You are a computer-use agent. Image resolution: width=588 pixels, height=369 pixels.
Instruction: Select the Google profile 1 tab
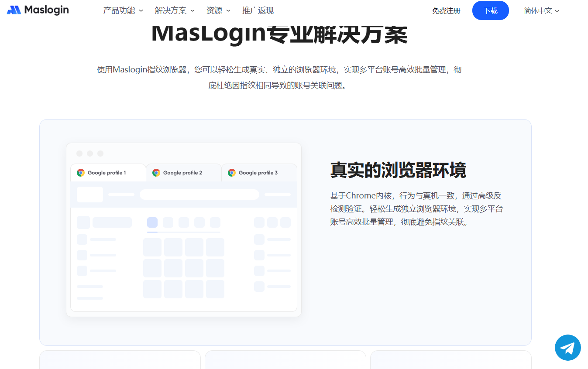[x=107, y=173]
